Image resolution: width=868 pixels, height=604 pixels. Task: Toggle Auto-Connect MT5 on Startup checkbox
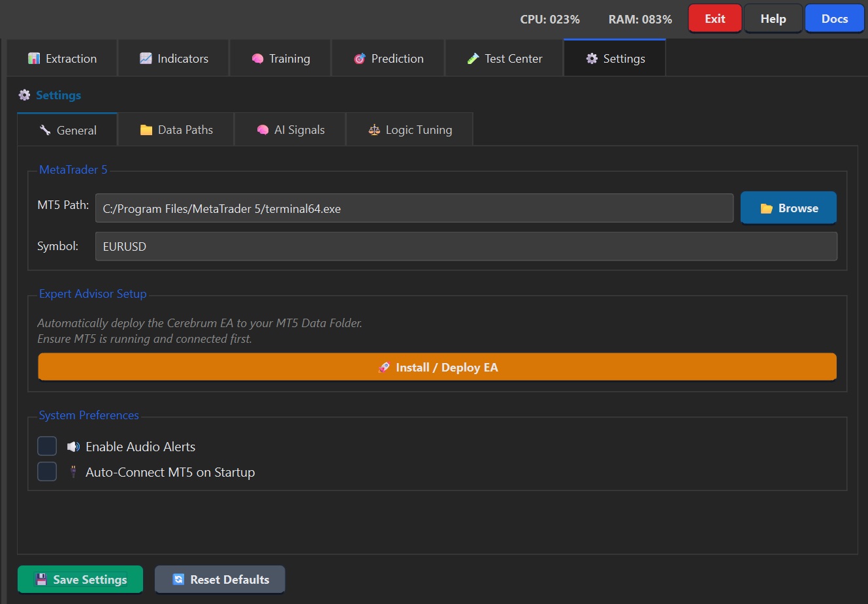[47, 471]
